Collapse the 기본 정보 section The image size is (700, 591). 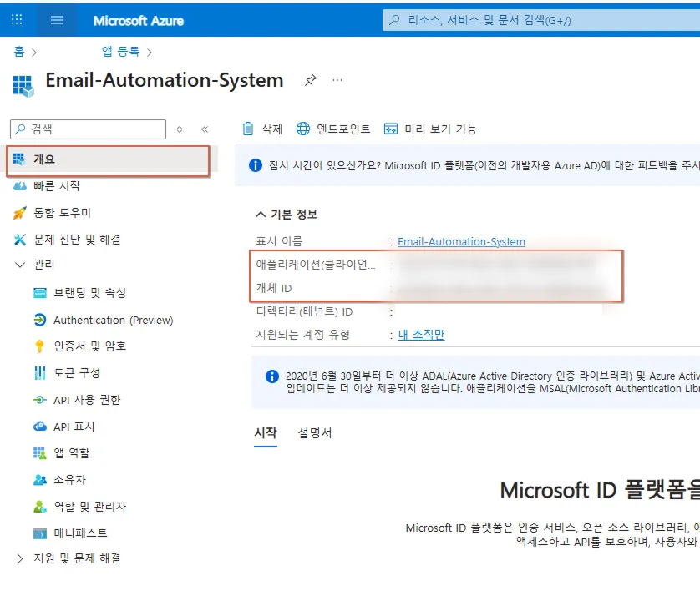[x=261, y=215]
